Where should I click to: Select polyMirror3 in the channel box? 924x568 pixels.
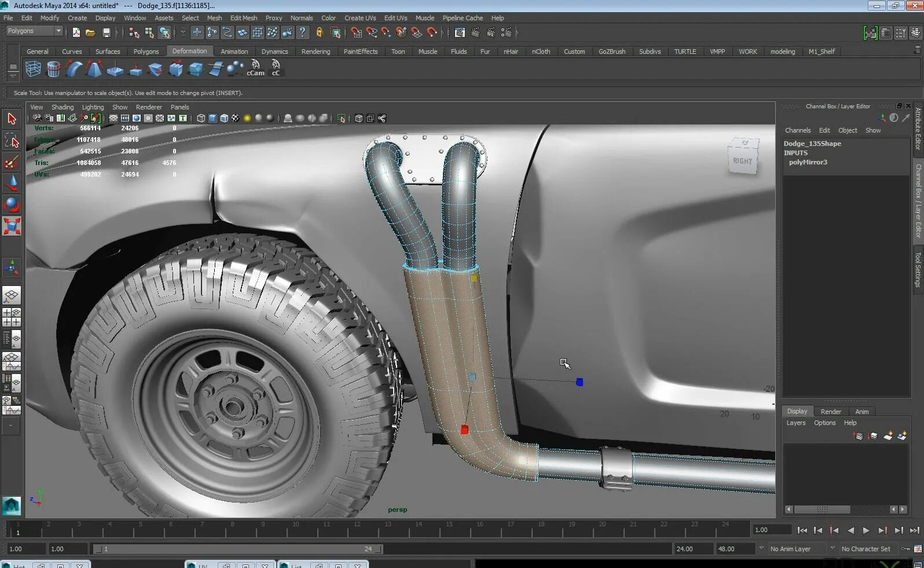pos(808,162)
